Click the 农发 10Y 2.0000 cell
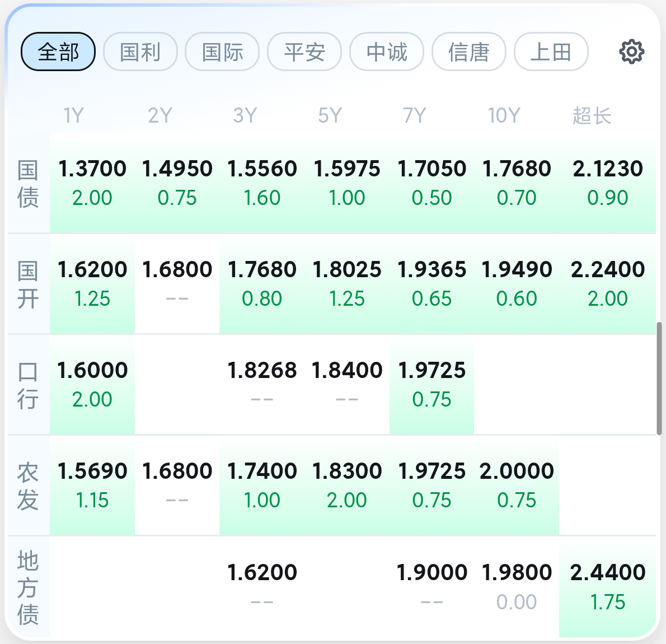Screen dimensions: 666x644 click(517, 485)
